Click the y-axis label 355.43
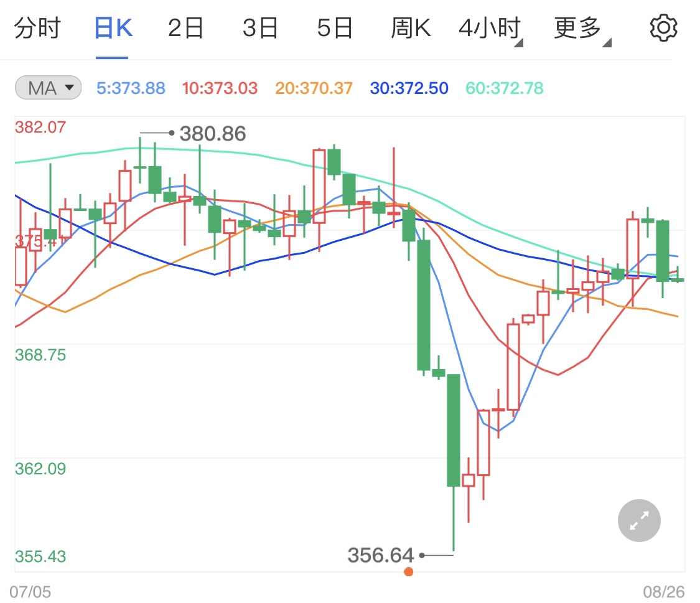The image size is (700, 603). (x=40, y=556)
